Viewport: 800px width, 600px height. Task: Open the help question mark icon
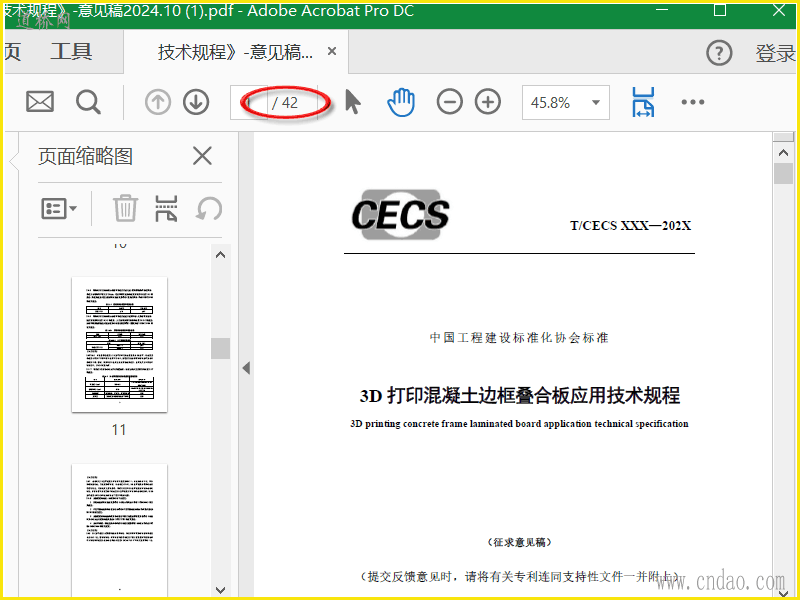(719, 53)
